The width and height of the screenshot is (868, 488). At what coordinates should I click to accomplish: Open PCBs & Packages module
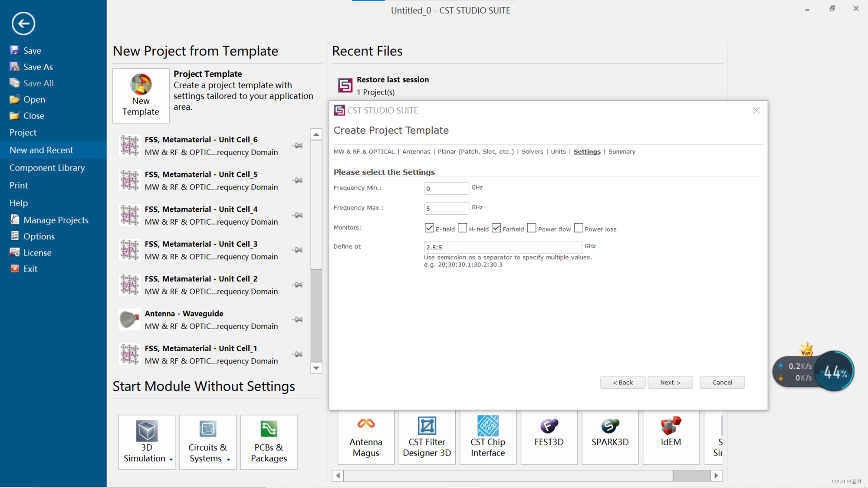pos(269,442)
